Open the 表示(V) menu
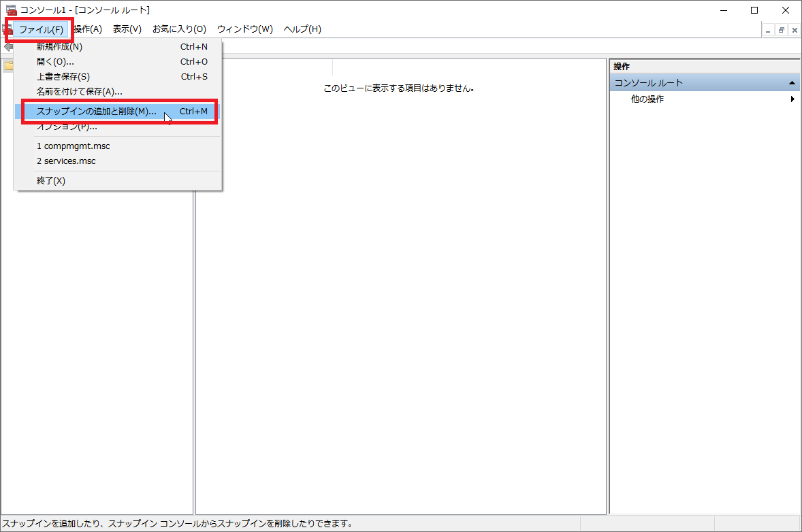Screen dimensions: 802x532 tap(127, 29)
